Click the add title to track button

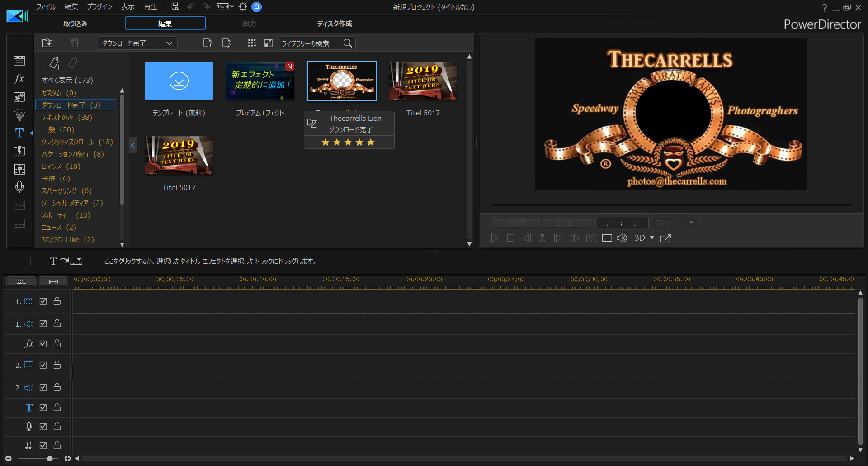pyautogui.click(x=66, y=261)
